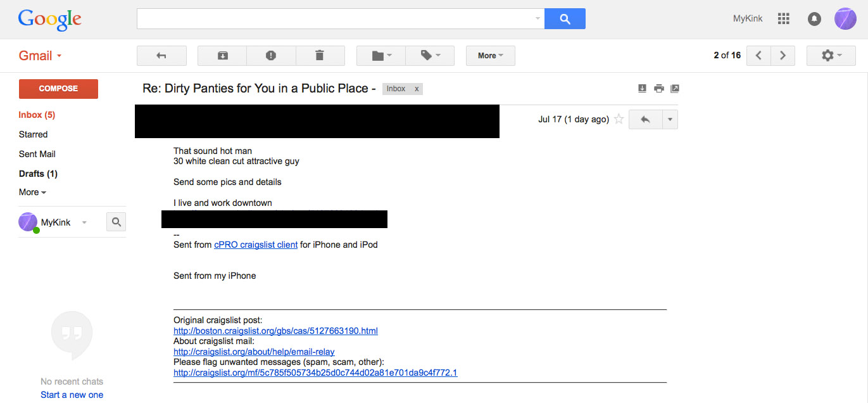Toggle the star on this message
Screen dimensions: 868x403
pyautogui.click(x=619, y=119)
